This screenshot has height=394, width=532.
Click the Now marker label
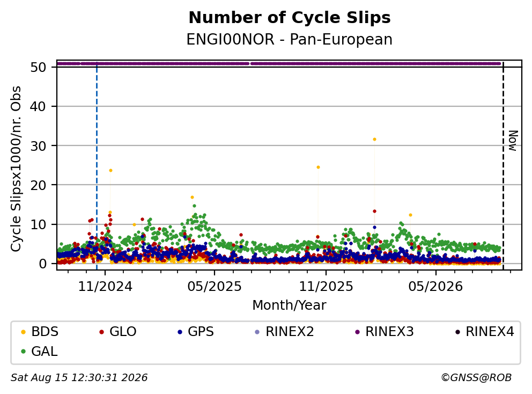pos(513,141)
